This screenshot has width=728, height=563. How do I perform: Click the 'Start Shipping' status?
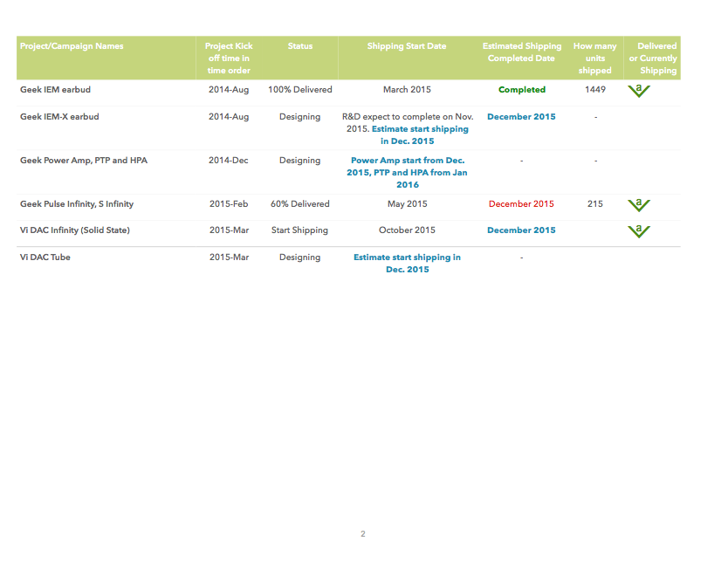[x=300, y=230]
